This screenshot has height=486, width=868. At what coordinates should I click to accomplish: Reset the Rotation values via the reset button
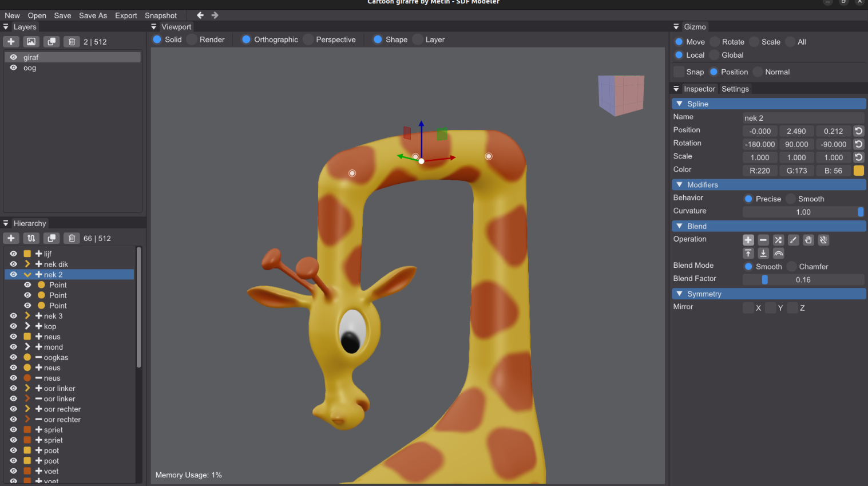pos(858,144)
